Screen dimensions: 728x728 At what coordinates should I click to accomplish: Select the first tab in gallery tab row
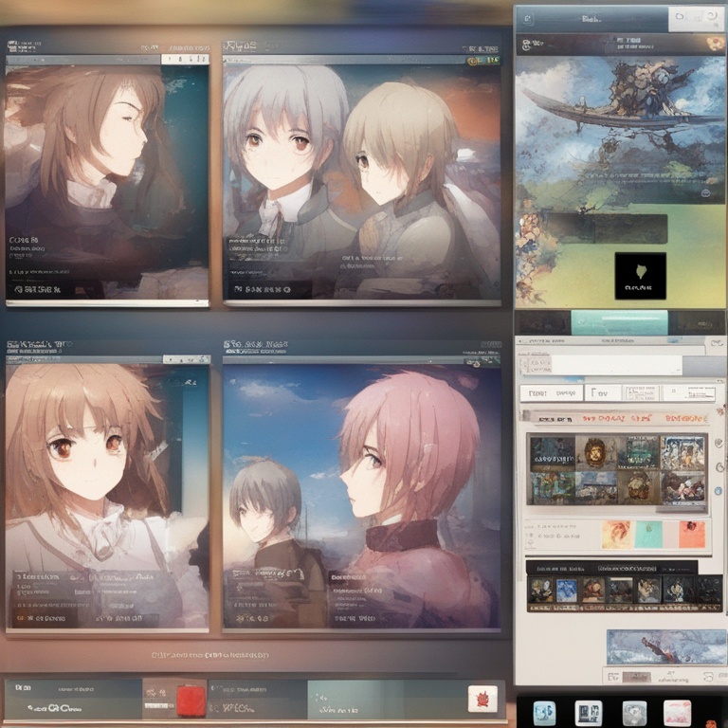pyautogui.click(x=551, y=393)
